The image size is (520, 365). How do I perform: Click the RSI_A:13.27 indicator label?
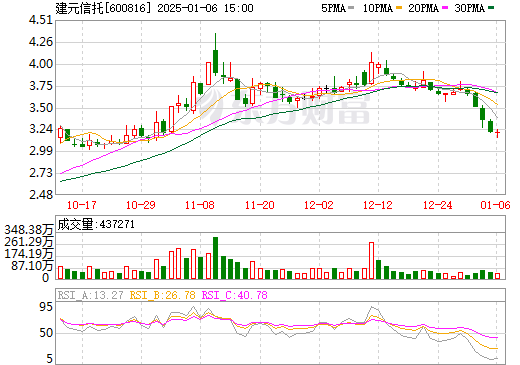90,295
